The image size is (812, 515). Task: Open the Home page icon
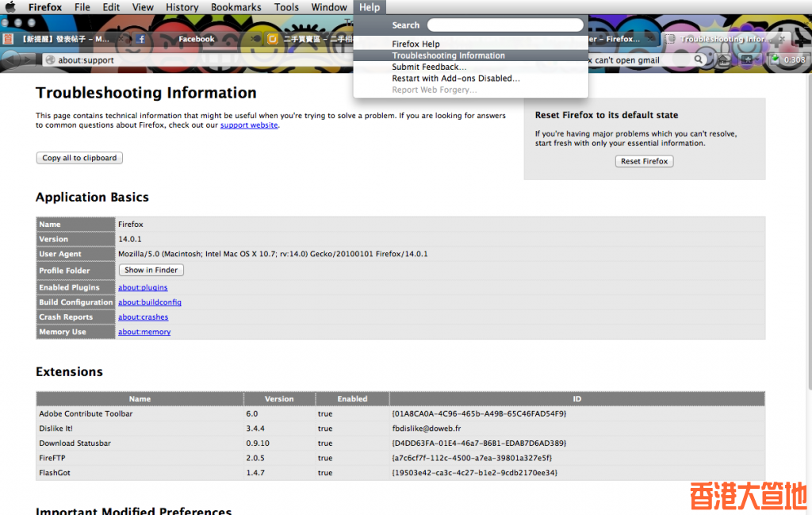point(723,60)
